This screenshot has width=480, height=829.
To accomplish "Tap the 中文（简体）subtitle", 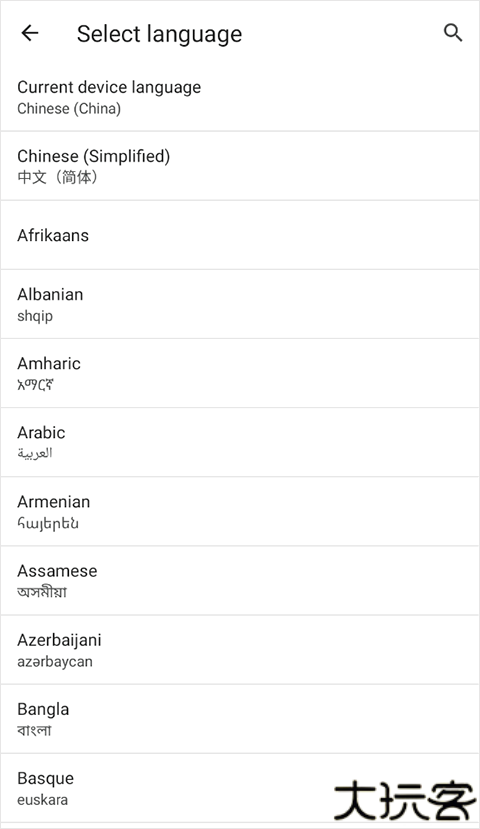I will click(57, 177).
